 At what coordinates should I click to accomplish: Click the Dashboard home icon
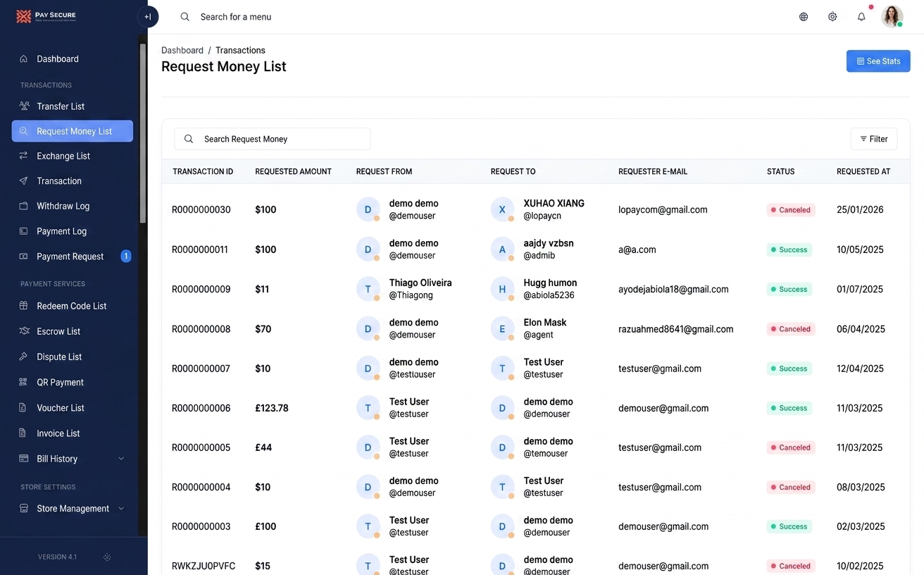coord(24,59)
